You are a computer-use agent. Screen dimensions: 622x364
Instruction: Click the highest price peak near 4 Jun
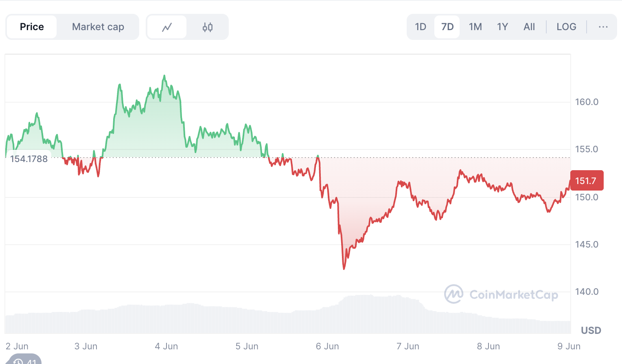tap(164, 76)
